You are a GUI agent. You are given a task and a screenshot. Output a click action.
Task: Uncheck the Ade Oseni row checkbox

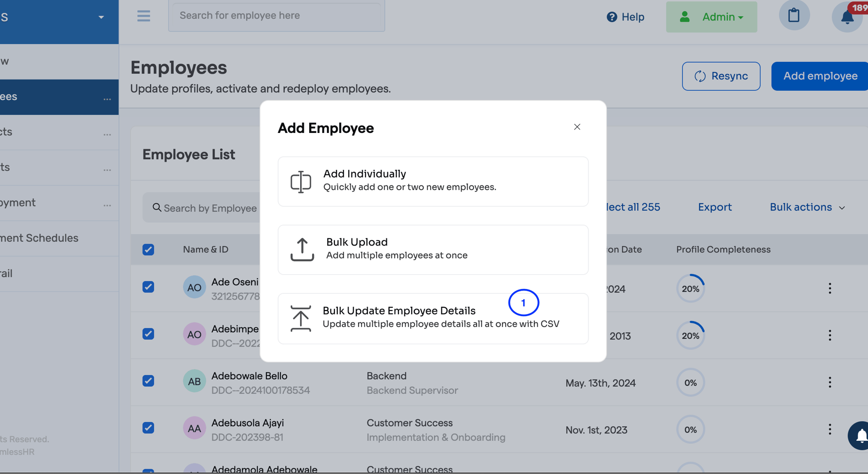148,287
